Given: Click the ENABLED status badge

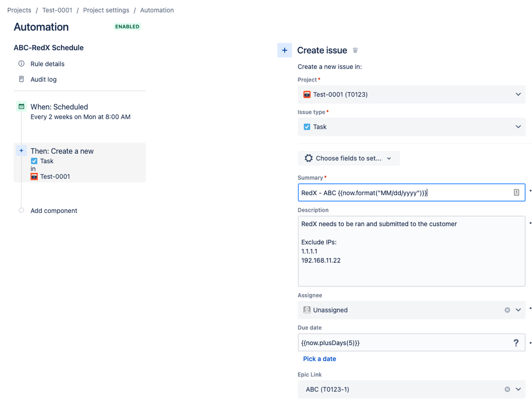Looking at the screenshot, I should click(127, 27).
